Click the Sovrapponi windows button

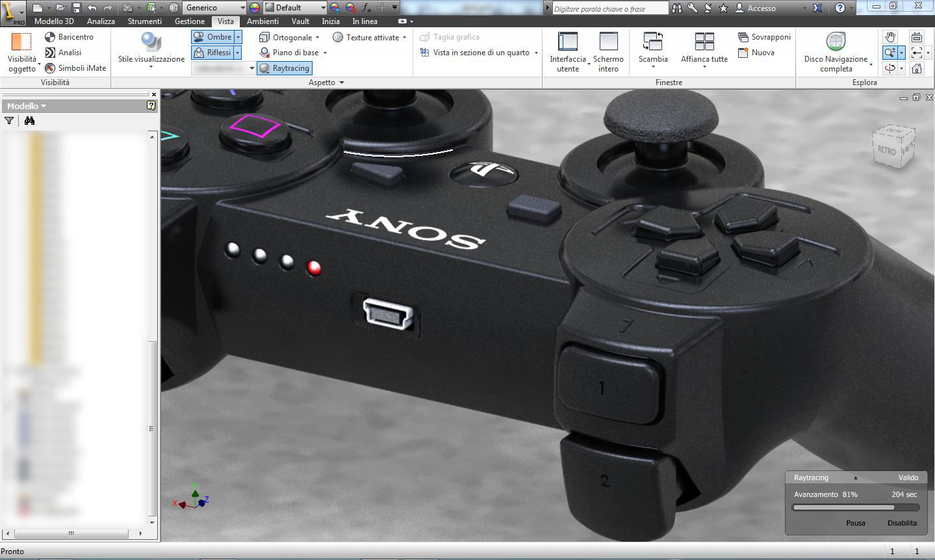pos(765,37)
